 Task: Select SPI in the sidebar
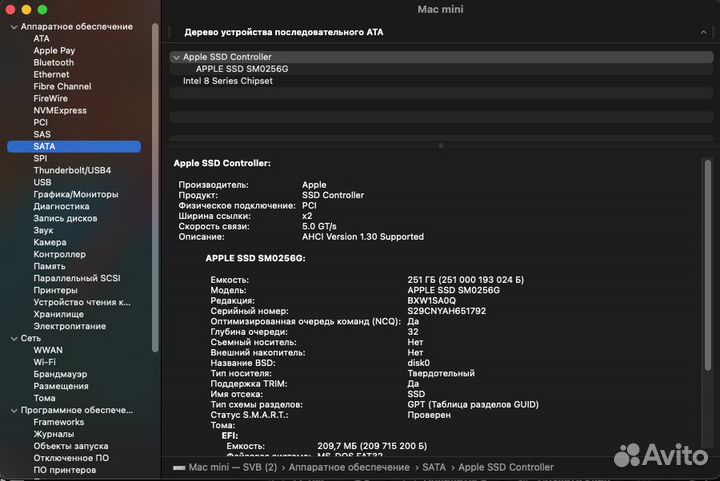tap(40, 158)
